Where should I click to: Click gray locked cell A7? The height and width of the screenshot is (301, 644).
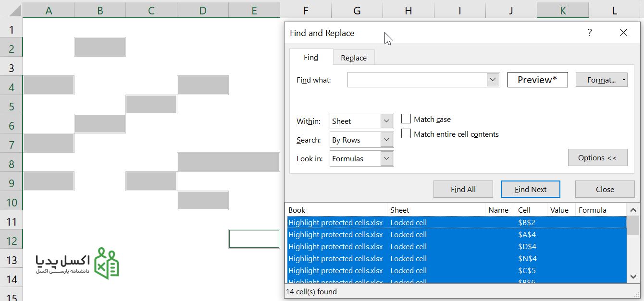[x=49, y=143]
